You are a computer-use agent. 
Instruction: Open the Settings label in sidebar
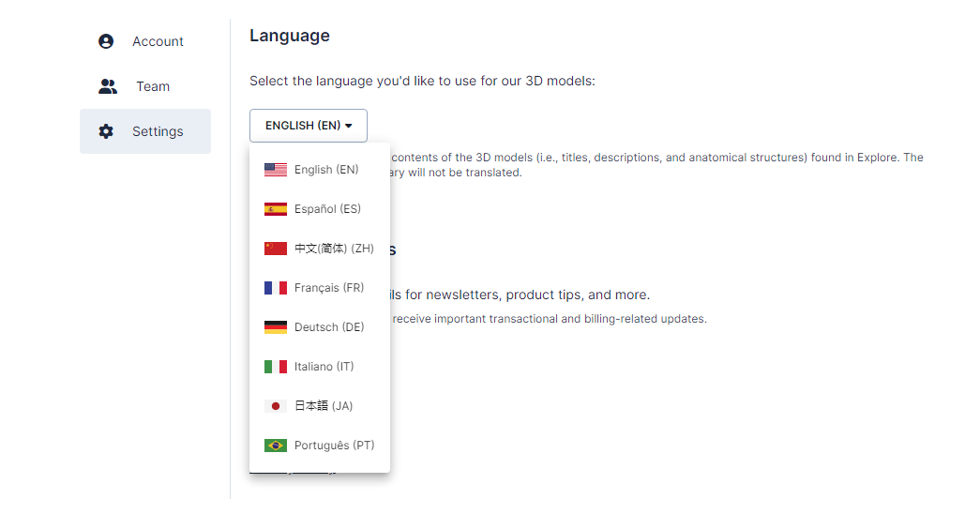tap(158, 131)
